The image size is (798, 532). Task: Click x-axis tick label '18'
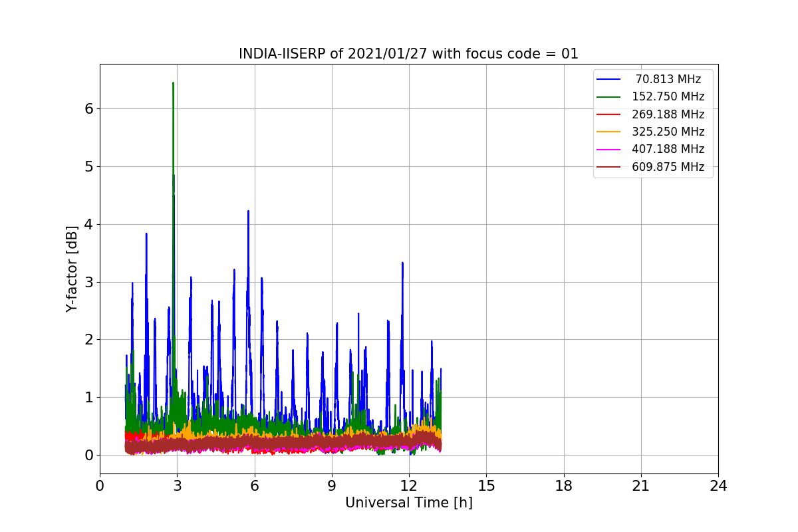tap(564, 485)
